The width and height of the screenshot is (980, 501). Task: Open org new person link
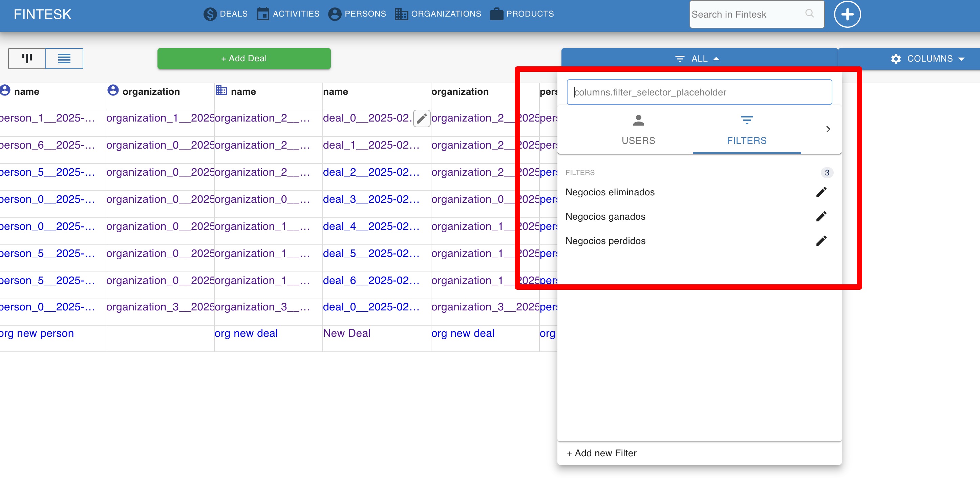coord(37,333)
